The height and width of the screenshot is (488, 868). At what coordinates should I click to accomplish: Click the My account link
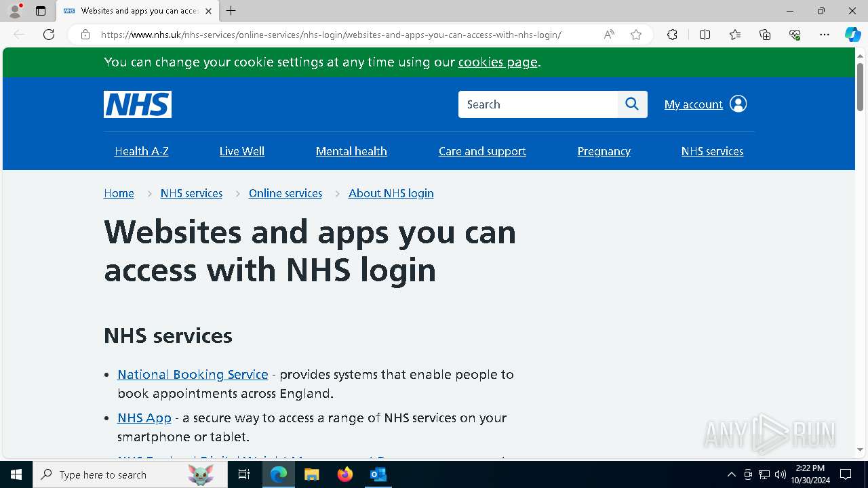[x=693, y=104]
